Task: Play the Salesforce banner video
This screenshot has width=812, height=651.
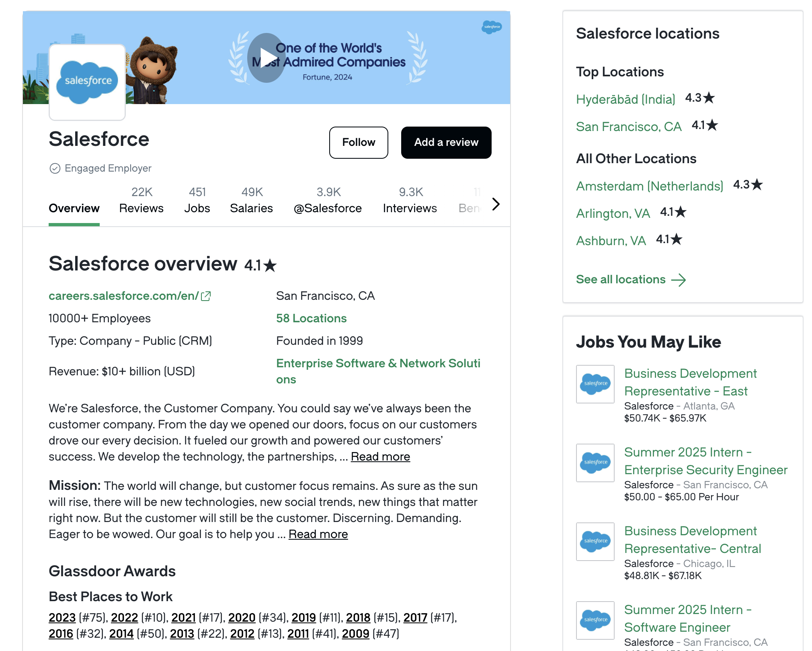Action: (x=266, y=58)
